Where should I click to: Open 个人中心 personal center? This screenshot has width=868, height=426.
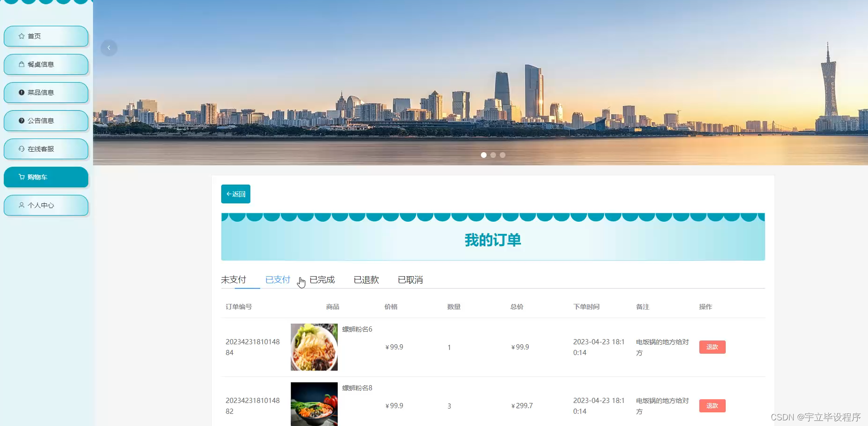(46, 205)
